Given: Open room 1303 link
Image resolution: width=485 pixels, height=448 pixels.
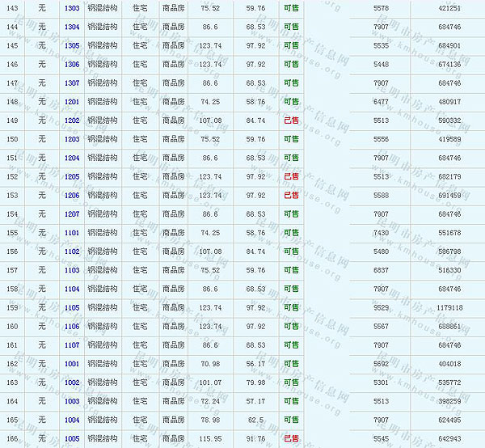Looking at the screenshot, I should [x=72, y=8].
